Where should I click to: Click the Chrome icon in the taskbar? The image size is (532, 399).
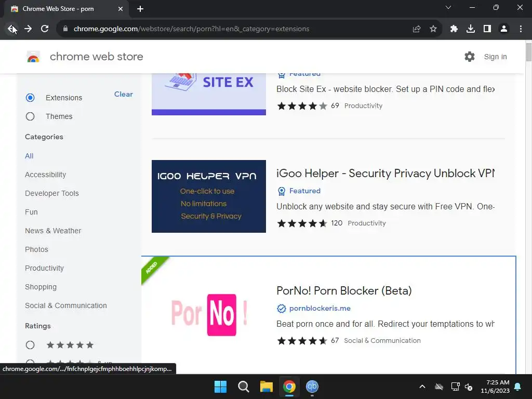[289, 387]
